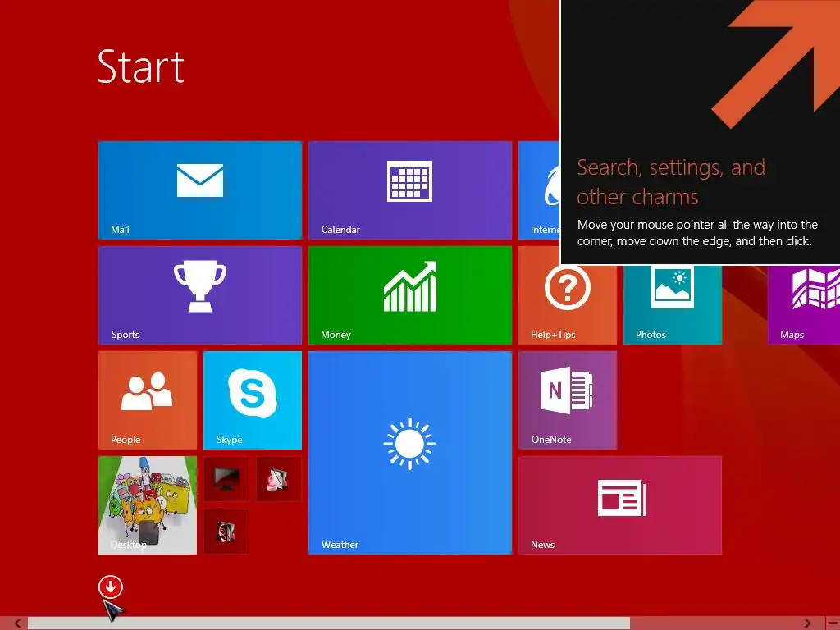Open the Sports tile
This screenshot has height=630, width=840.
click(x=200, y=295)
